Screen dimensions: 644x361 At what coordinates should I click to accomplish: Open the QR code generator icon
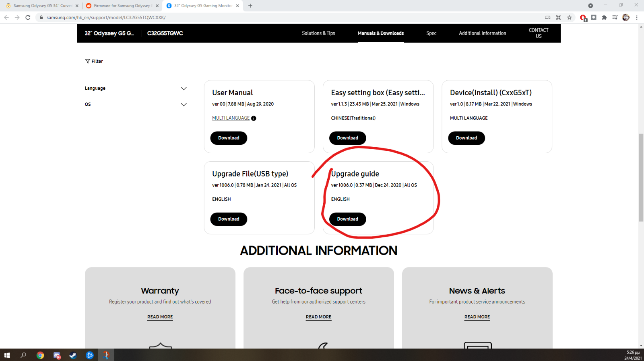[559, 17]
